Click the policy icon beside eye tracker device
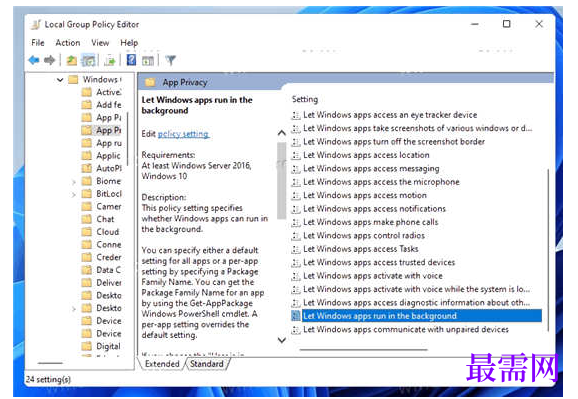The image size is (578, 399). [x=296, y=115]
